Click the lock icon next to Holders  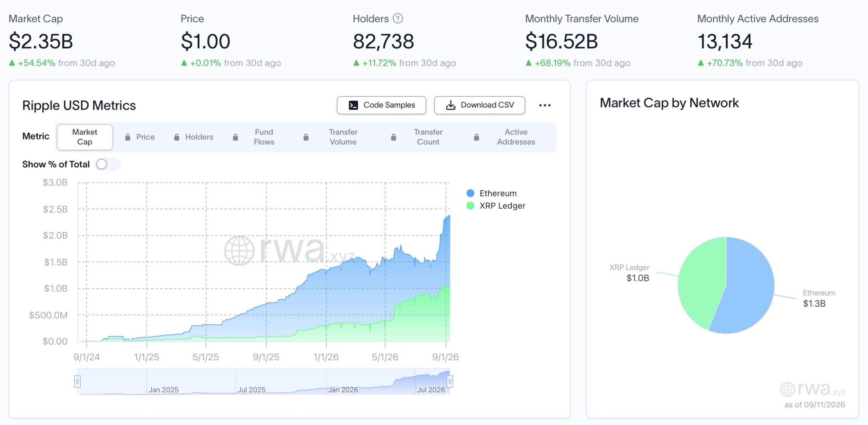coord(177,137)
